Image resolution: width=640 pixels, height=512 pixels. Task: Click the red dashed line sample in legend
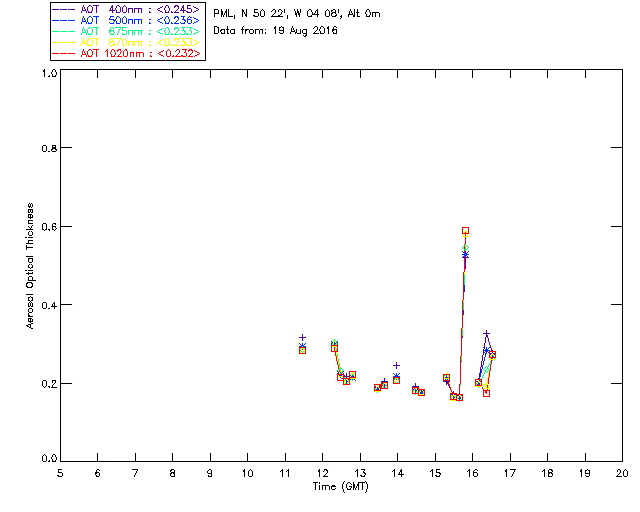click(64, 53)
